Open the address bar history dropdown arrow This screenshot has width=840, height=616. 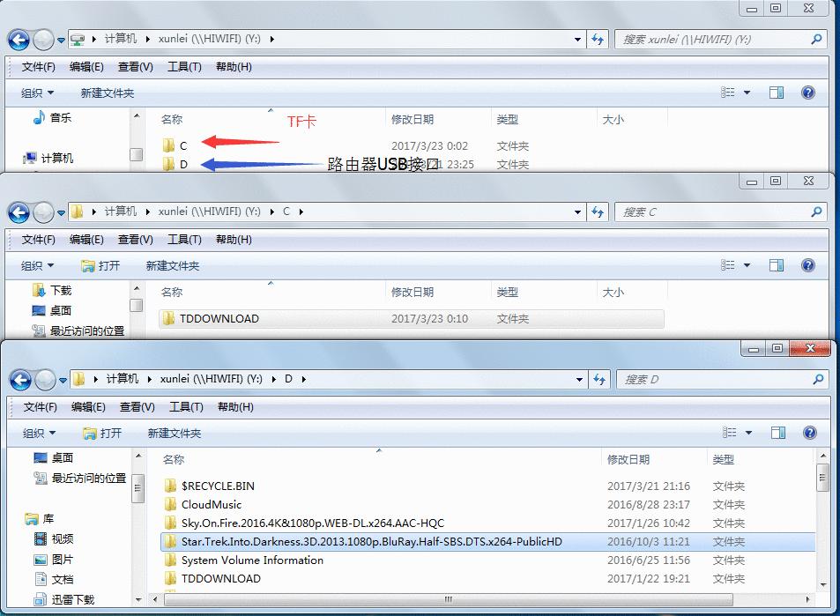[x=577, y=40]
